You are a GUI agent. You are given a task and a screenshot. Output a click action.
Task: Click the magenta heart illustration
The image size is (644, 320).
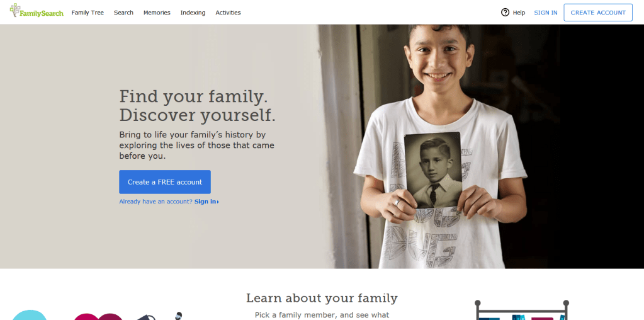pos(98,317)
